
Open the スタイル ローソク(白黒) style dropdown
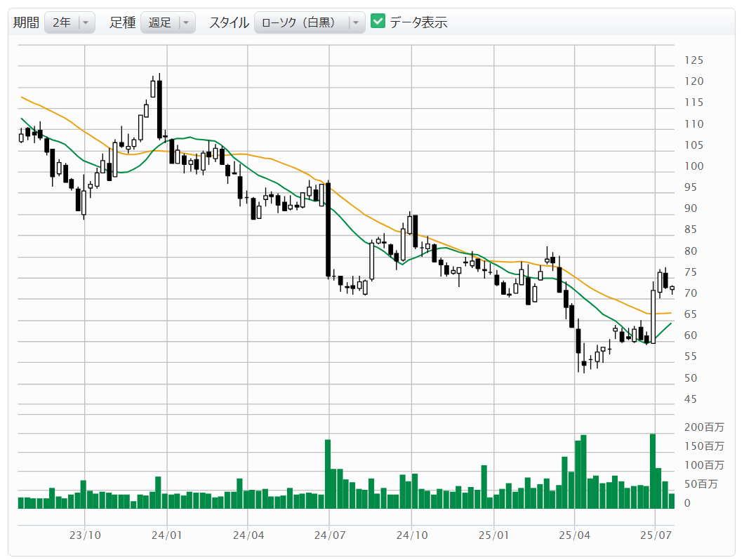pyautogui.click(x=310, y=22)
